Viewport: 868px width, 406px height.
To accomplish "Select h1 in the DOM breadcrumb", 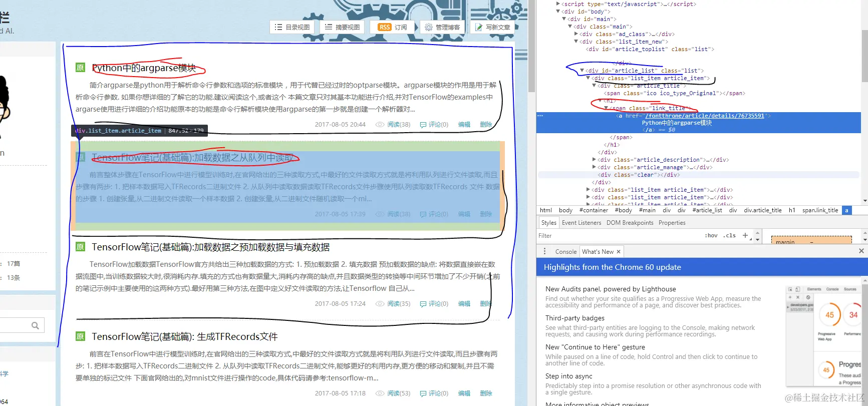I will [792, 210].
